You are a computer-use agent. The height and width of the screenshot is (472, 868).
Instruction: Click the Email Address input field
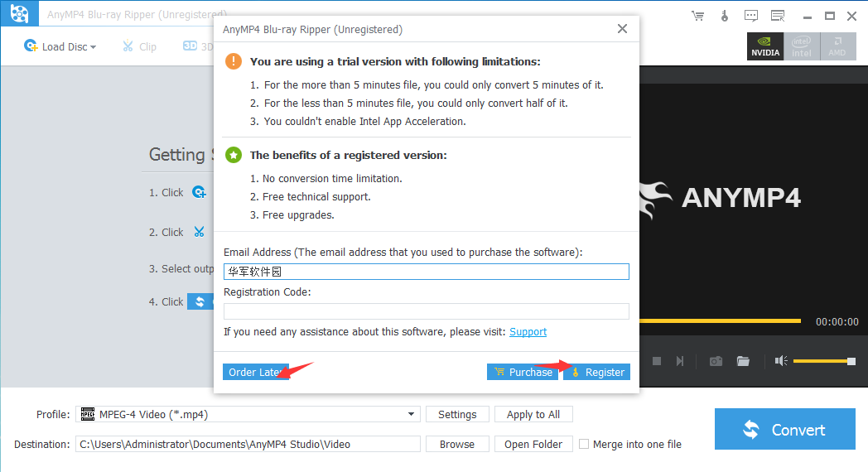coord(427,272)
